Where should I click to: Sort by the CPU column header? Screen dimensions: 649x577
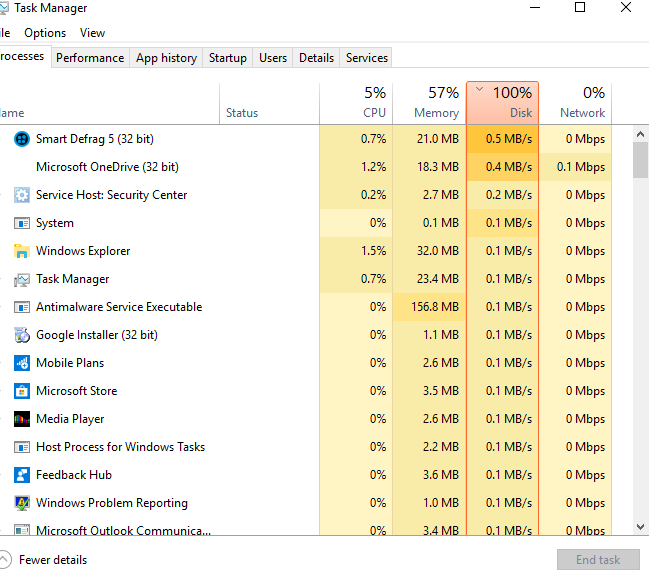click(356, 103)
